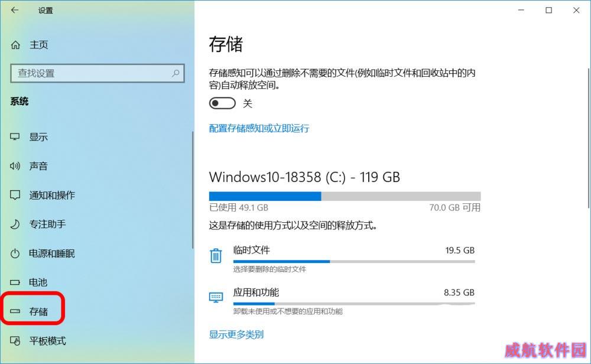
Task: Select the monitor icon beside 显示
Action: (x=15, y=136)
